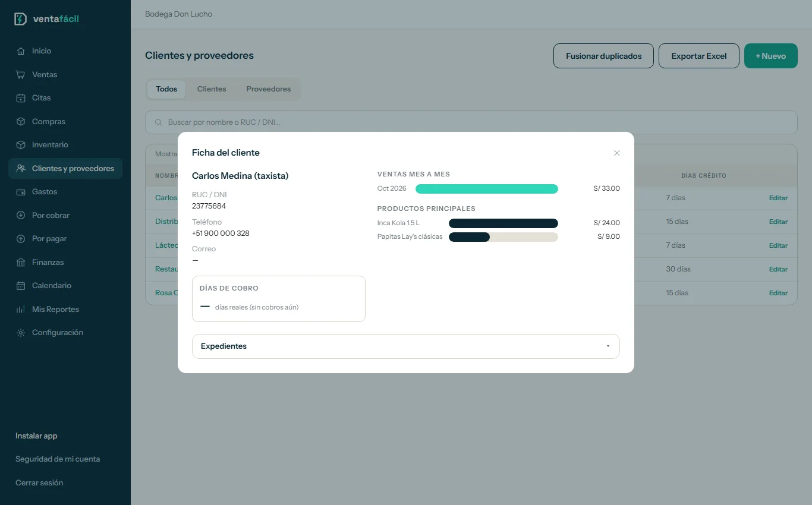
Task: Open Seguridad de mi cuenta
Action: point(58,459)
